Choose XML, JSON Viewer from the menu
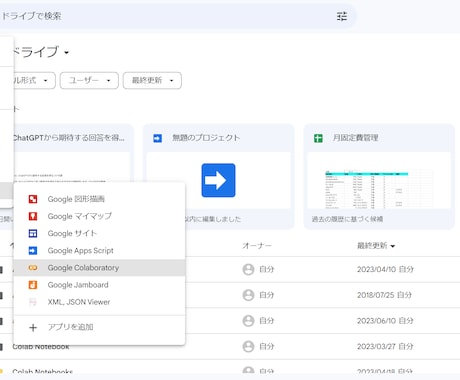Image resolution: width=460 pixels, height=380 pixels. click(99, 302)
